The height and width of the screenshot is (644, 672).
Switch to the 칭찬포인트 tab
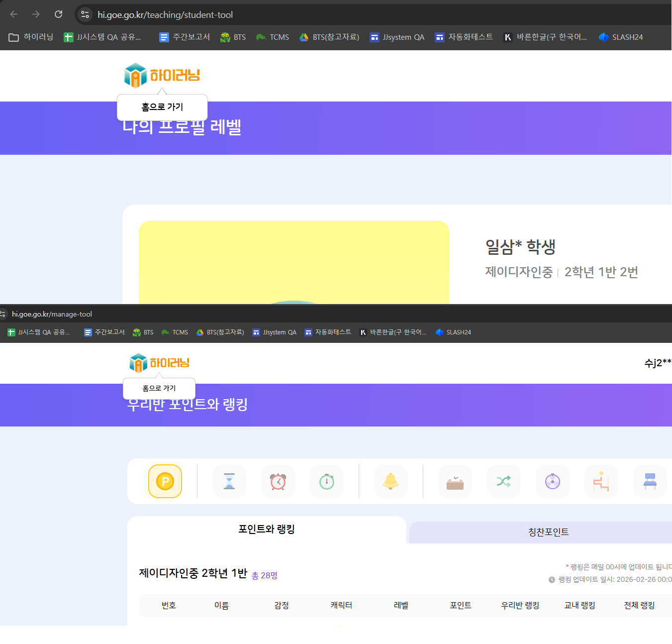coord(548,532)
